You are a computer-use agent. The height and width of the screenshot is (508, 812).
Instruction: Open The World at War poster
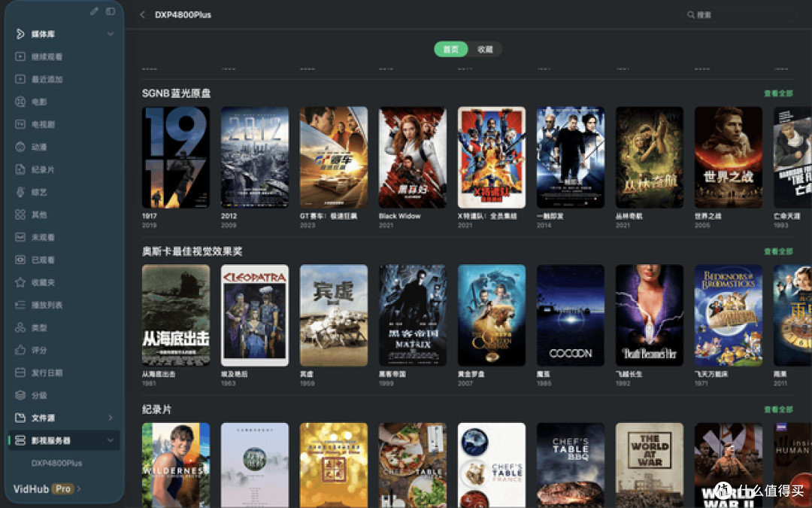tap(650, 465)
